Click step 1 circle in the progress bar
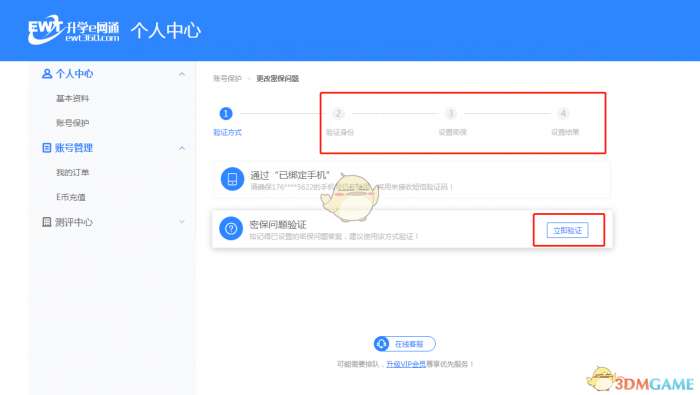Screen dimensions: 700x395 226,113
